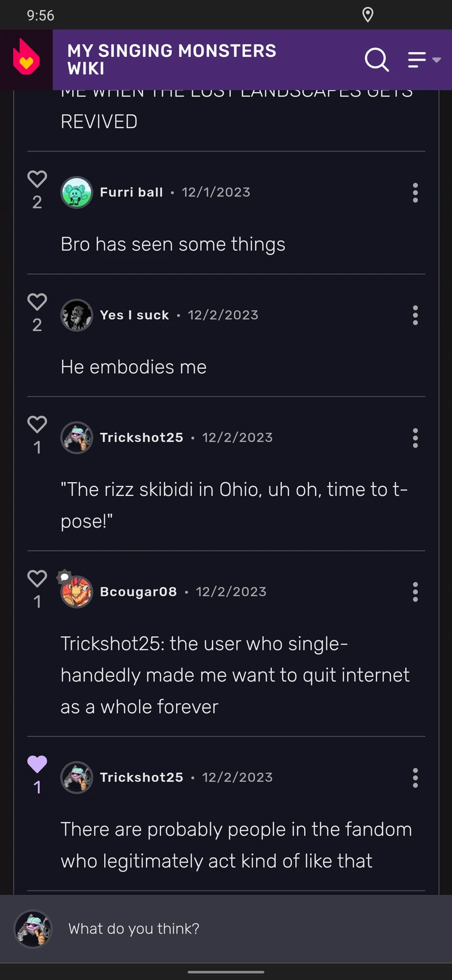452x980 pixels.
Task: Like Furri ball's comment
Action: point(37,177)
